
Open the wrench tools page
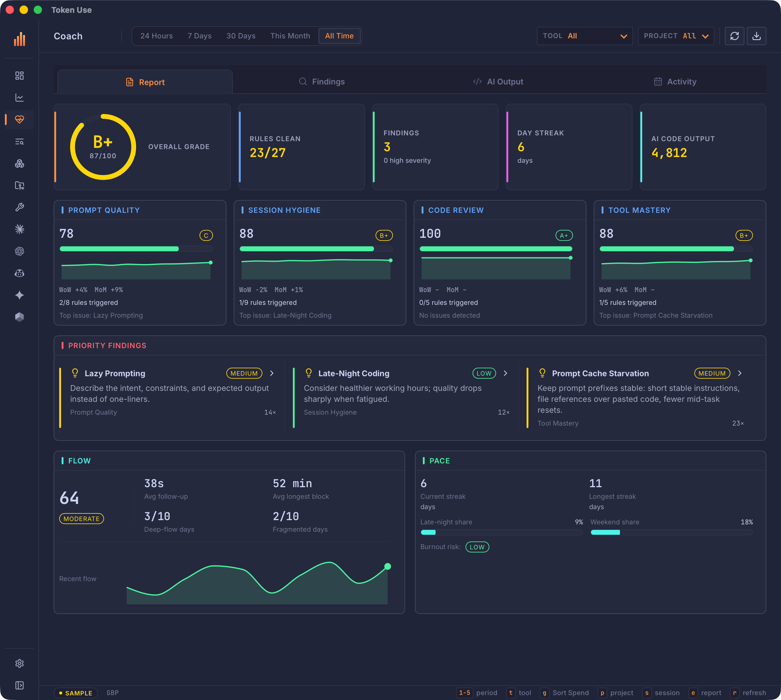tap(19, 207)
